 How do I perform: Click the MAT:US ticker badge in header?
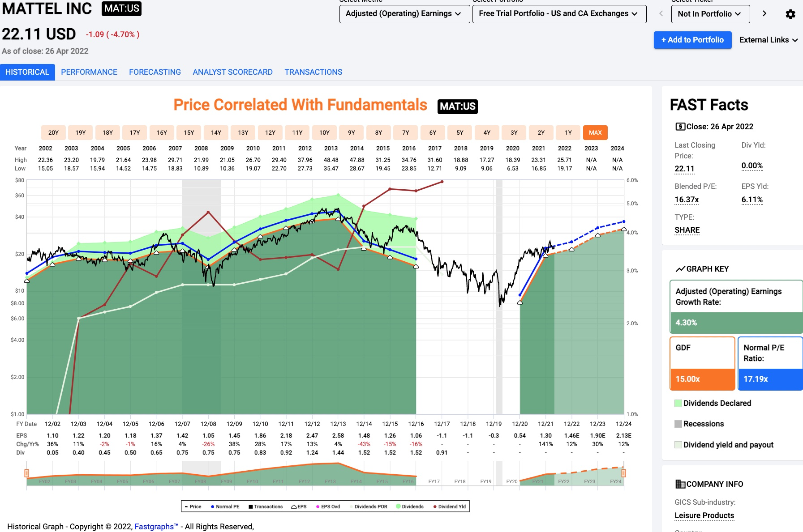click(122, 9)
